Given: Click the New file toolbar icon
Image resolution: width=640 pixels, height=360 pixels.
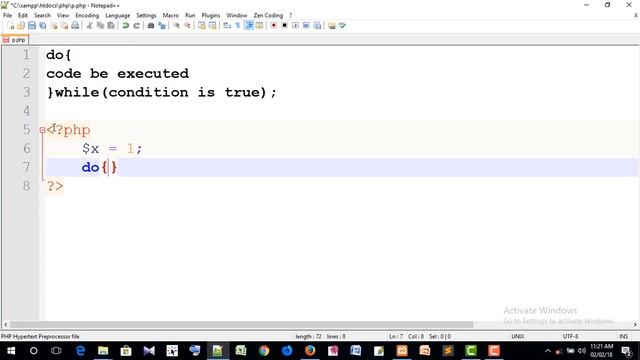Looking at the screenshot, I should coord(11,26).
